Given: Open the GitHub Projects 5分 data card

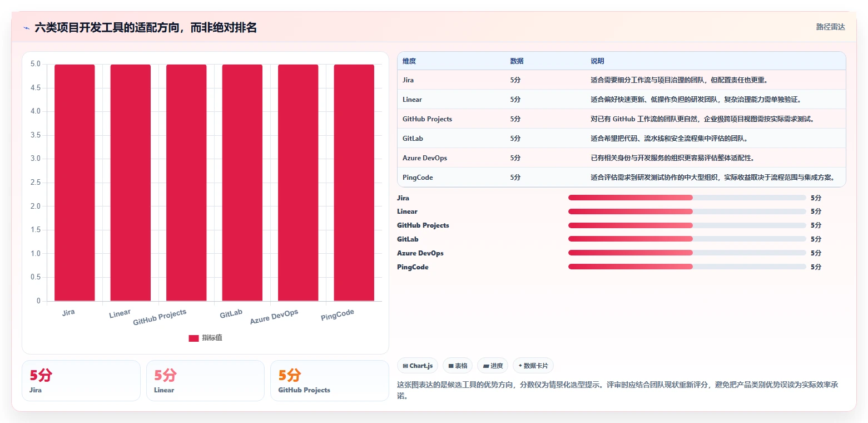Looking at the screenshot, I should click(x=330, y=381).
